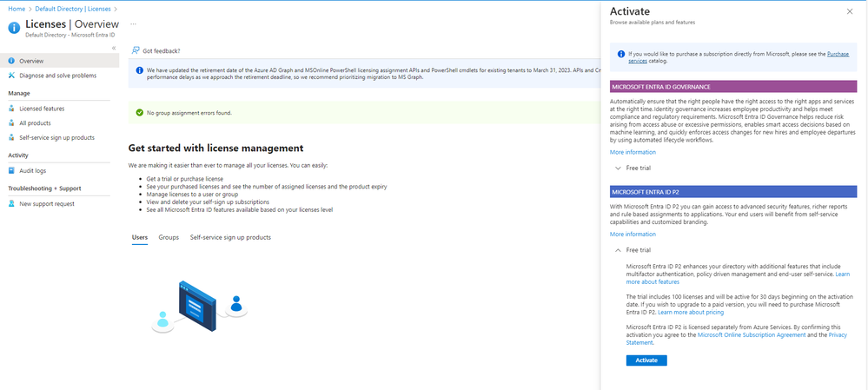Click the MICROSOFT ENTRA ID P2 header

(733, 191)
